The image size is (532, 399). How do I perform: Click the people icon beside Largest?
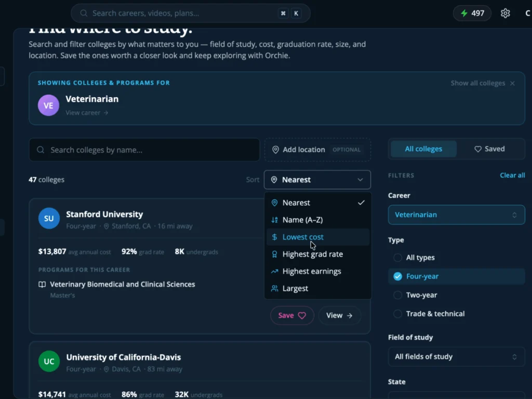274,288
